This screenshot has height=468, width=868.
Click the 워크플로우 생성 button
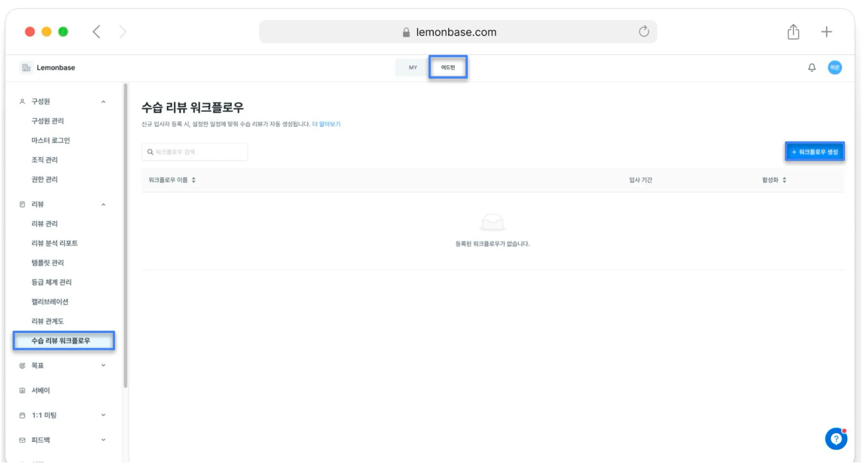point(815,152)
